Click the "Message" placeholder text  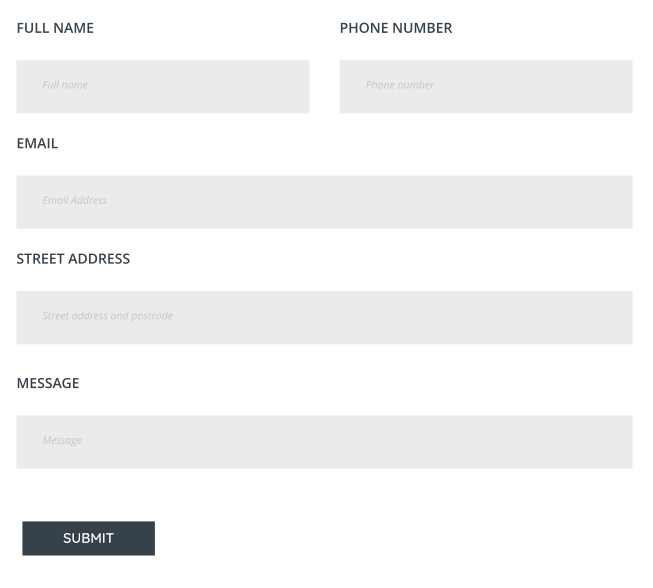[x=62, y=440]
